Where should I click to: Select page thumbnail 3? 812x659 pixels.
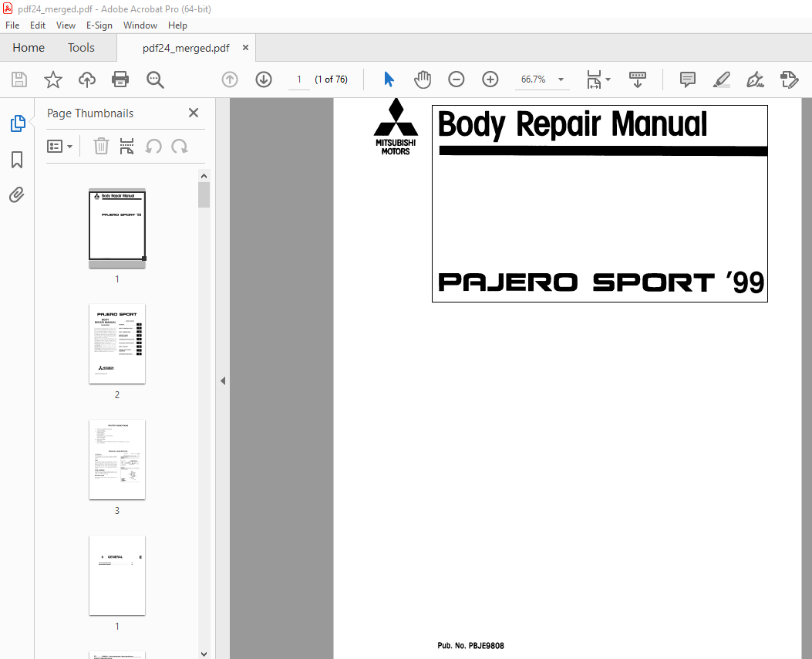117,460
